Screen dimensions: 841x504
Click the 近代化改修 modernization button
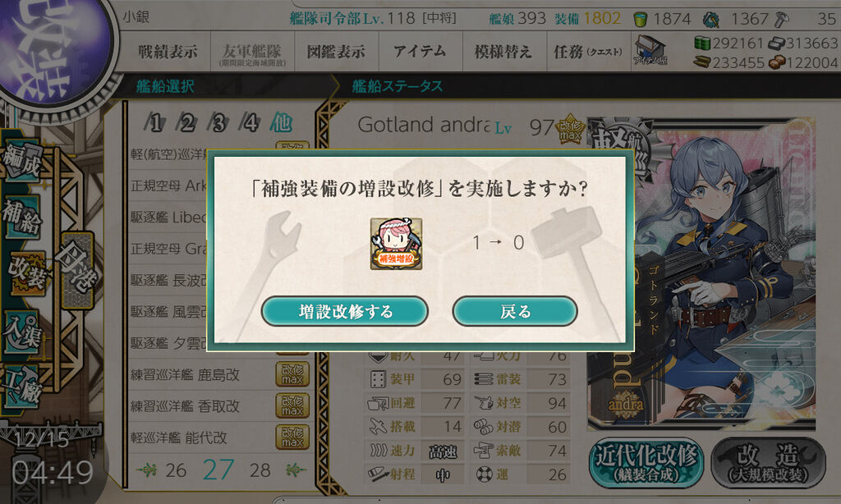(x=646, y=462)
